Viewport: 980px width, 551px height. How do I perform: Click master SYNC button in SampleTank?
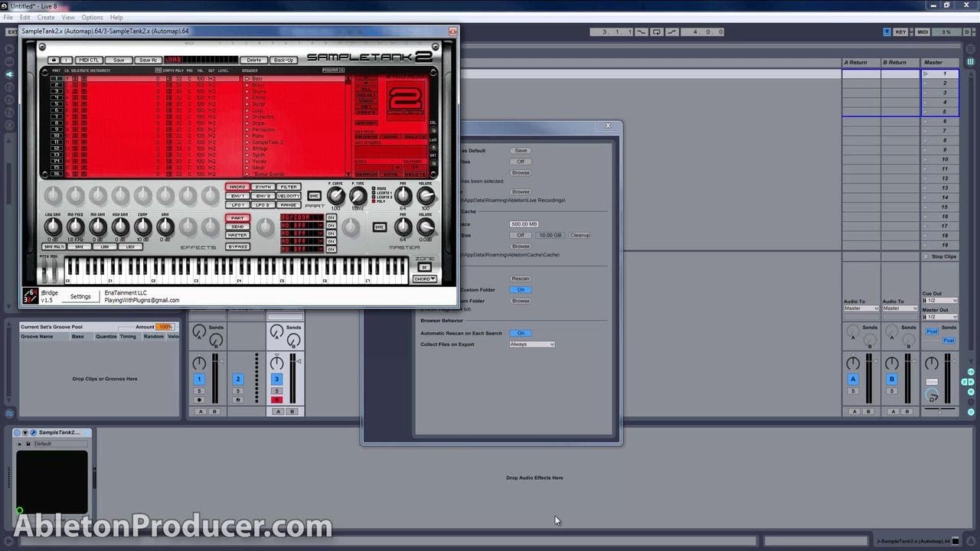(x=379, y=227)
